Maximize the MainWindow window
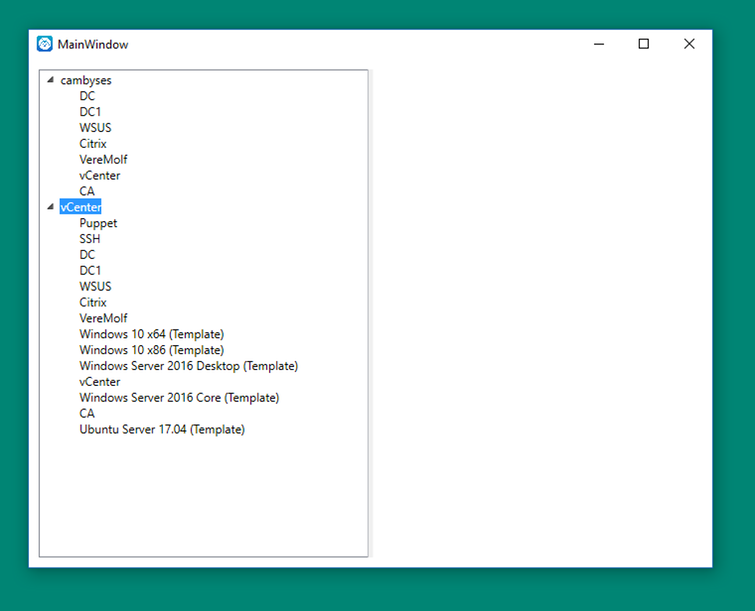This screenshot has width=755, height=611. tap(644, 44)
